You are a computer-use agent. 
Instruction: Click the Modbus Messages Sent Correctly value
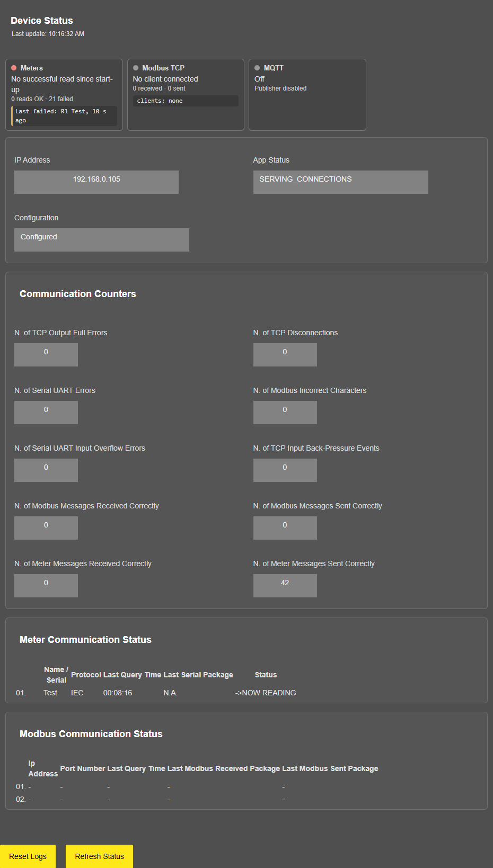[285, 528]
